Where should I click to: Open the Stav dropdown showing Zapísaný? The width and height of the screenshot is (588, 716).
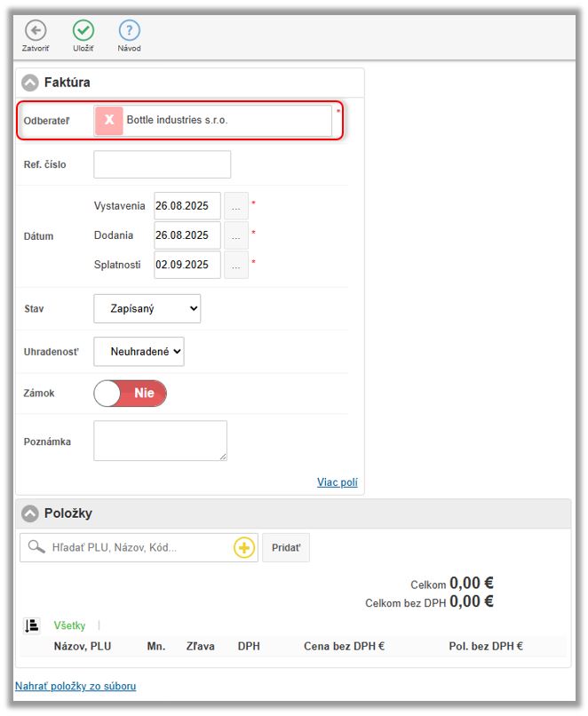pyautogui.click(x=147, y=309)
